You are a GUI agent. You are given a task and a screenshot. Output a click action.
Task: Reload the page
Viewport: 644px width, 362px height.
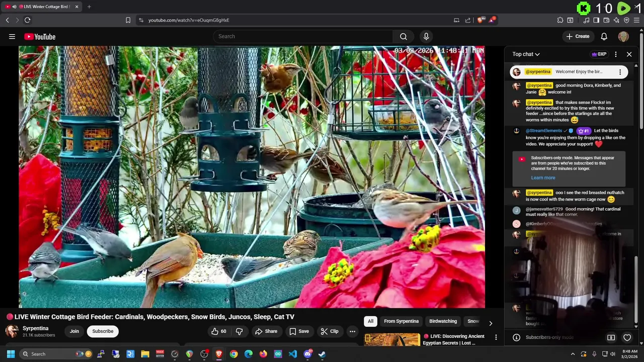(27, 20)
